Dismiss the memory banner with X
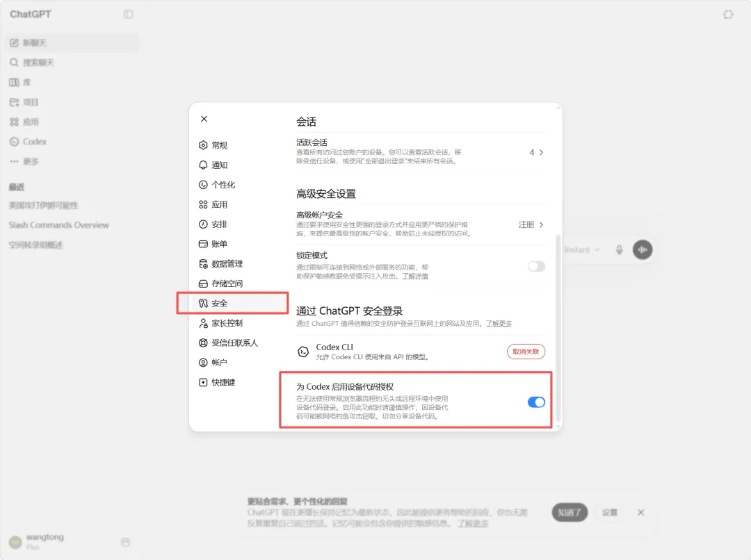751x560 pixels. (x=641, y=513)
